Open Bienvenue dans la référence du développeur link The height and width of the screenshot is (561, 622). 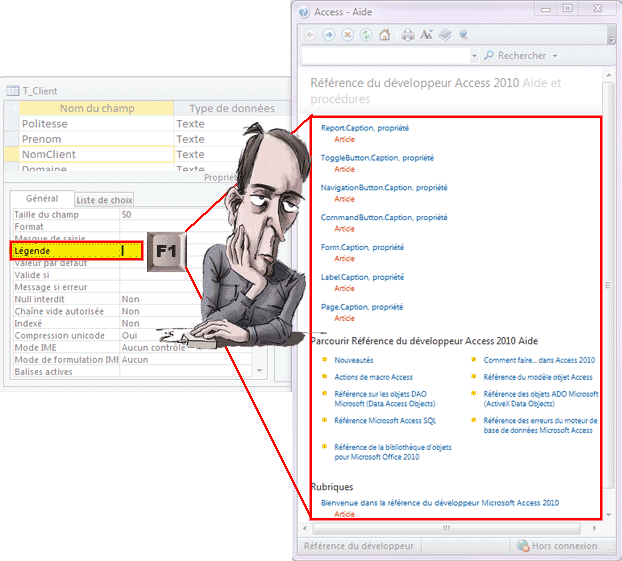pyautogui.click(x=440, y=503)
